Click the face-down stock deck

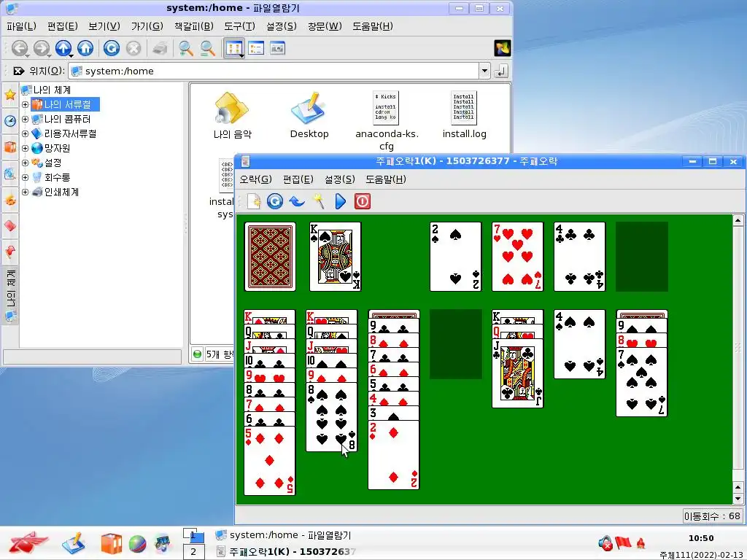270,257
